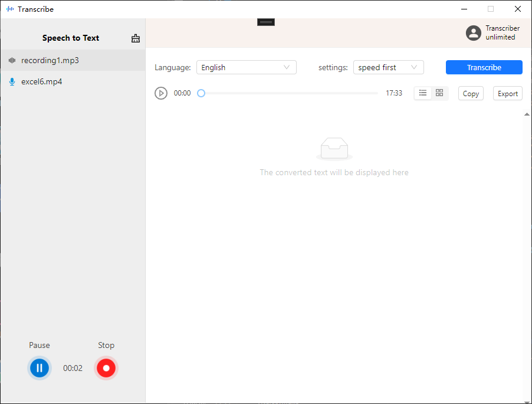Image resolution: width=532 pixels, height=404 pixels.
Task: Click the user account avatar icon
Action: [x=473, y=33]
